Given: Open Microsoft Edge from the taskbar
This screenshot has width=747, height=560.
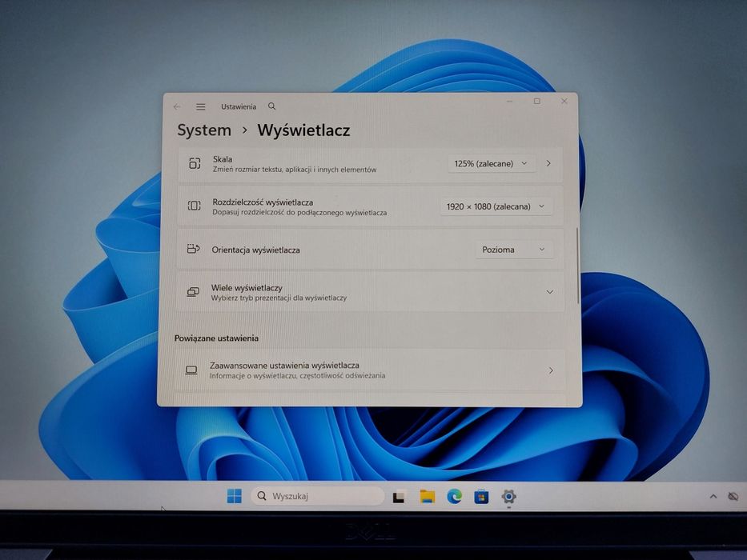Looking at the screenshot, I should [x=455, y=496].
